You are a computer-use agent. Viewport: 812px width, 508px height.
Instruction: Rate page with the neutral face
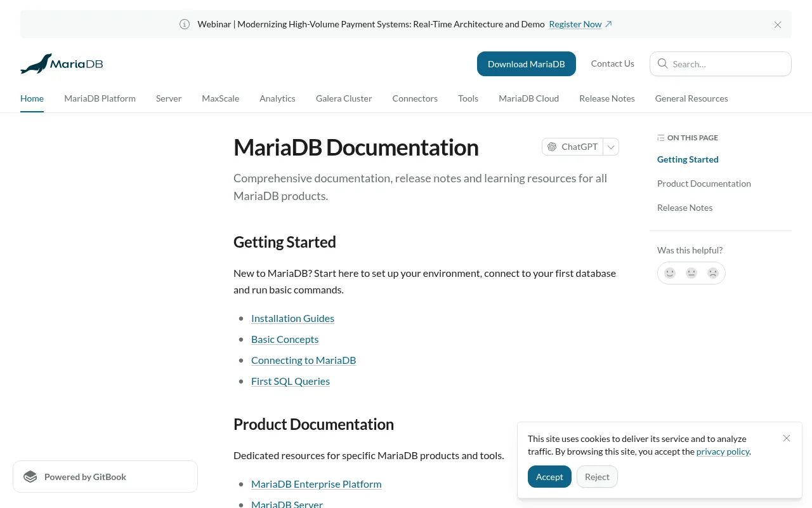[691, 273]
